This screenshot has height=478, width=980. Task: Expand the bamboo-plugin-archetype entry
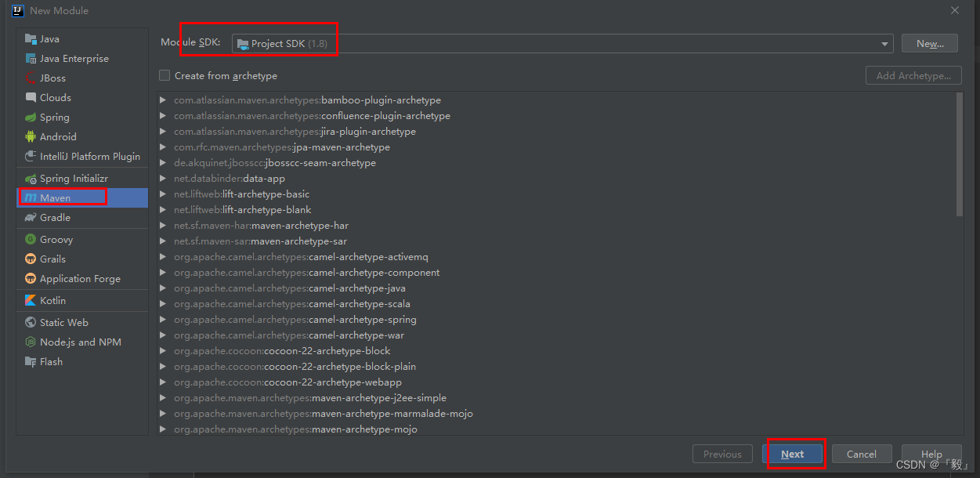(x=163, y=100)
